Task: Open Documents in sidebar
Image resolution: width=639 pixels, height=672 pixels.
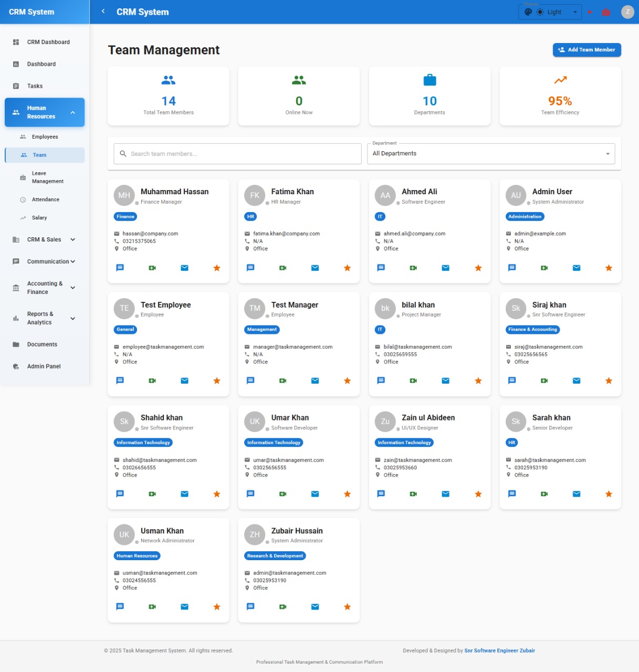Action: 45,344
